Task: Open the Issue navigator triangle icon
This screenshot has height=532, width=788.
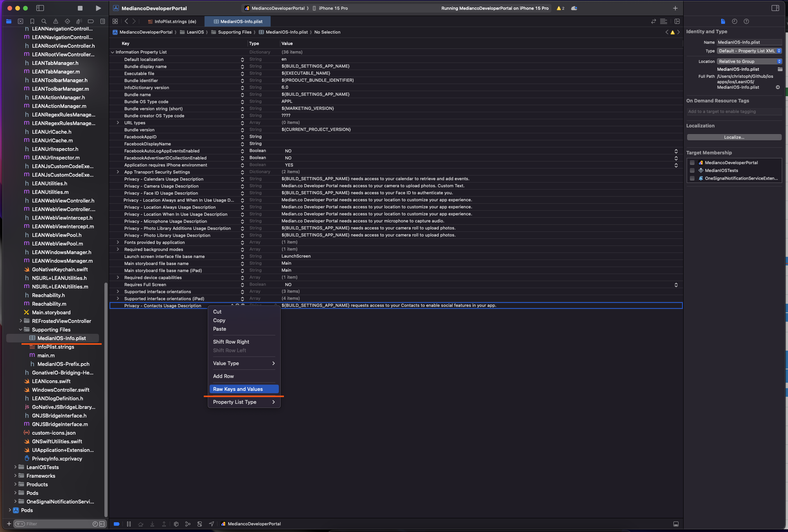Action: [x=56, y=21]
